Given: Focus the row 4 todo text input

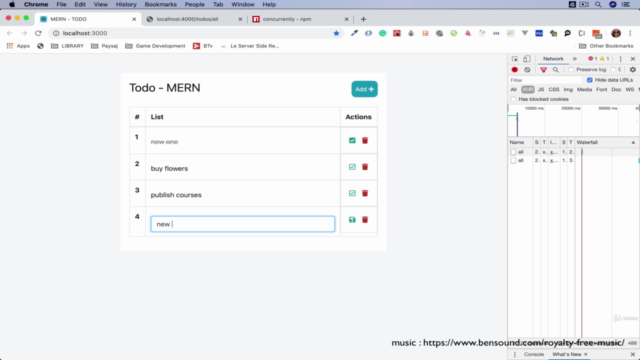Looking at the screenshot, I should point(243,224).
